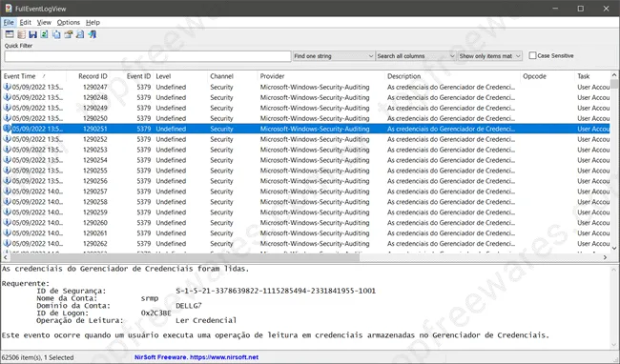The image size is (620, 364).
Task: Maximize the FullEventLogView window
Action: pyautogui.click(x=581, y=9)
